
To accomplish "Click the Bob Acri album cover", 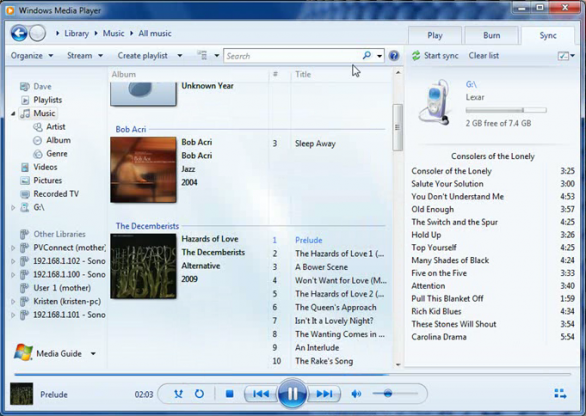I will pos(144,170).
